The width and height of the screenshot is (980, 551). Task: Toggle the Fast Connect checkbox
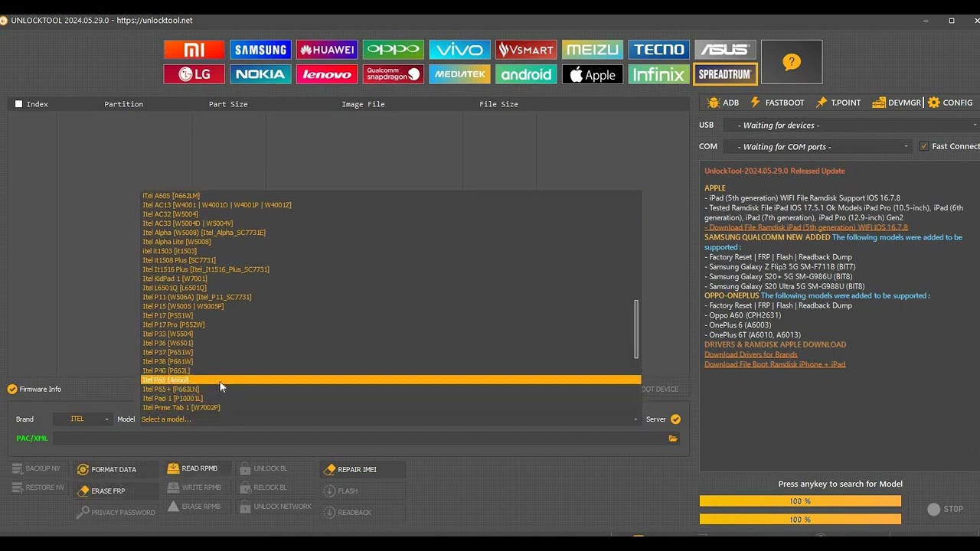pos(923,146)
